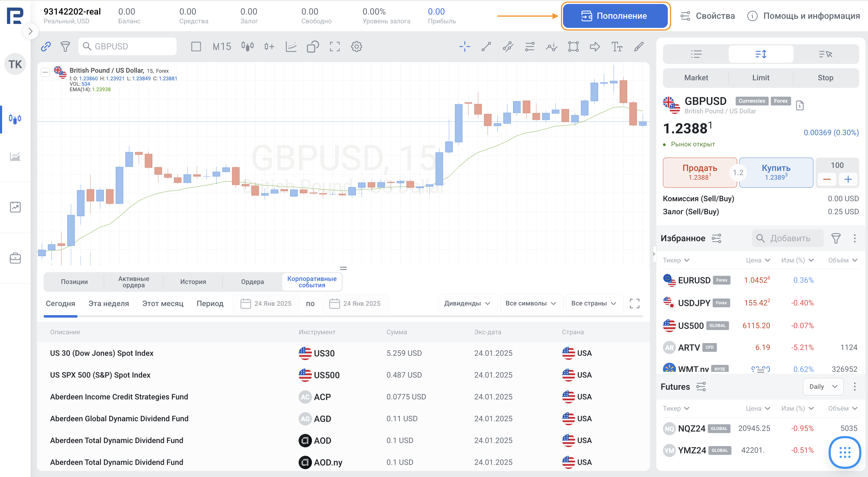This screenshot has height=477, width=868.
Task: Switch order type to Stop
Action: [x=825, y=78]
